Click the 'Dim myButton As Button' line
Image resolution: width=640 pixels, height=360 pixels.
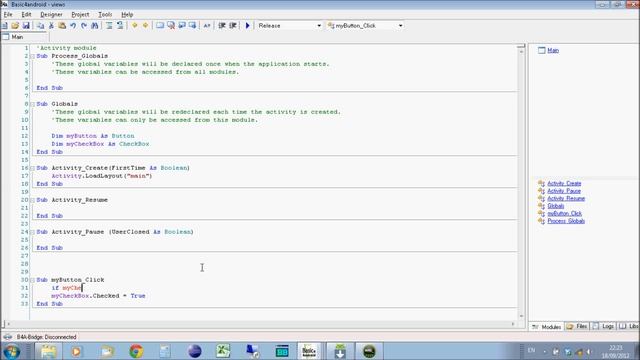[93, 136]
